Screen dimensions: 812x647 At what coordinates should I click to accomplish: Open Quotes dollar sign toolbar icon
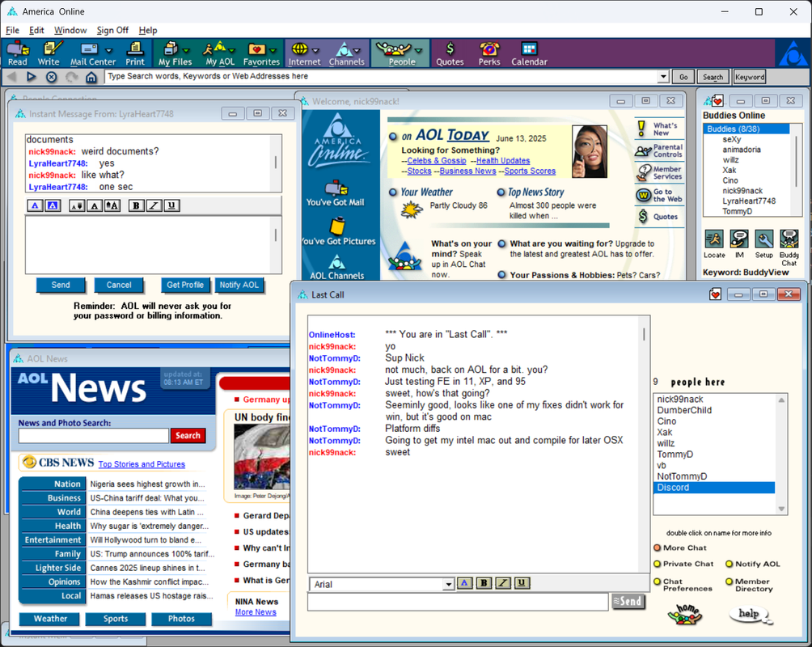(450, 53)
